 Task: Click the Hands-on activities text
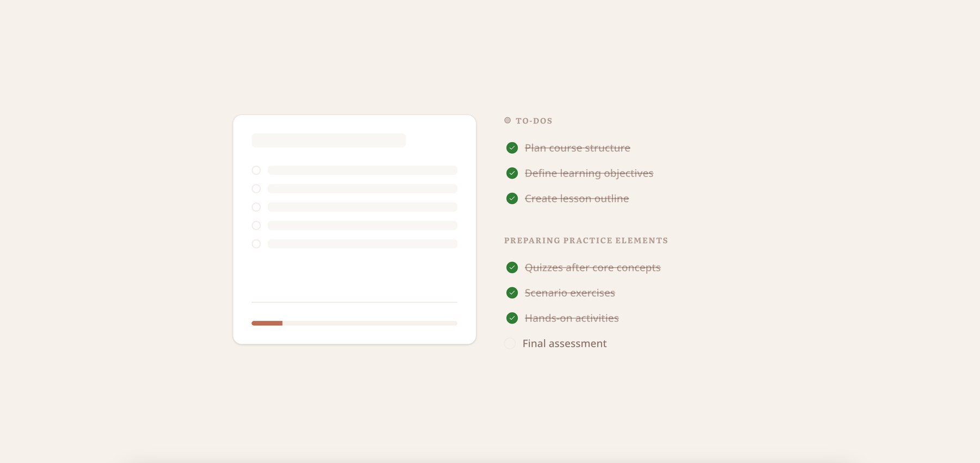(572, 318)
